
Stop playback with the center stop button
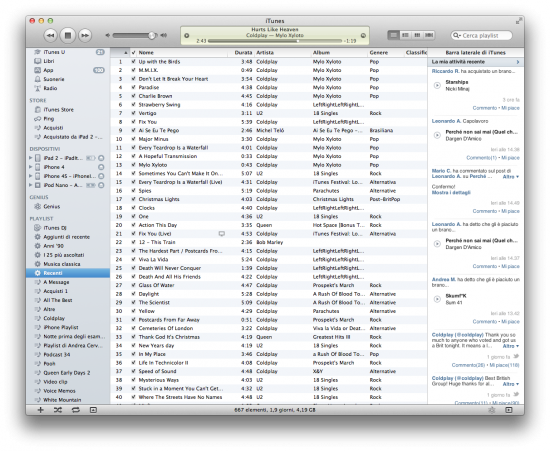(68, 35)
